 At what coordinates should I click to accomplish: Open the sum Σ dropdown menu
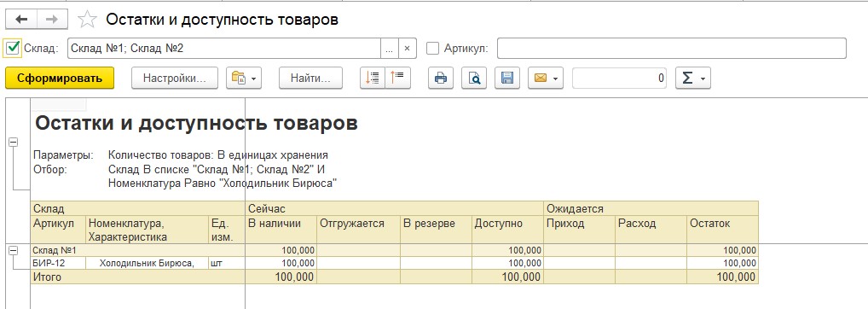pos(693,78)
